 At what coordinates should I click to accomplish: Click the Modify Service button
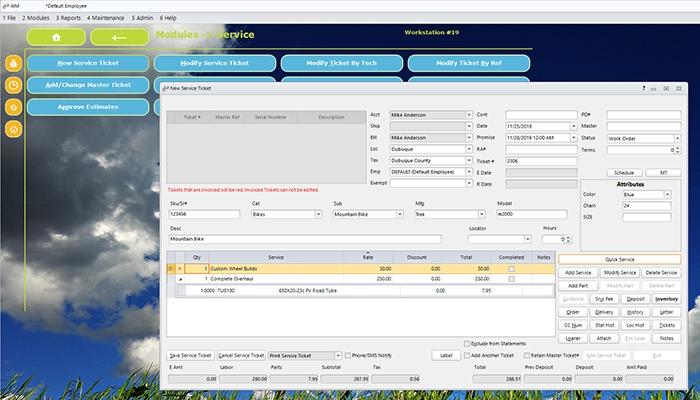point(620,273)
